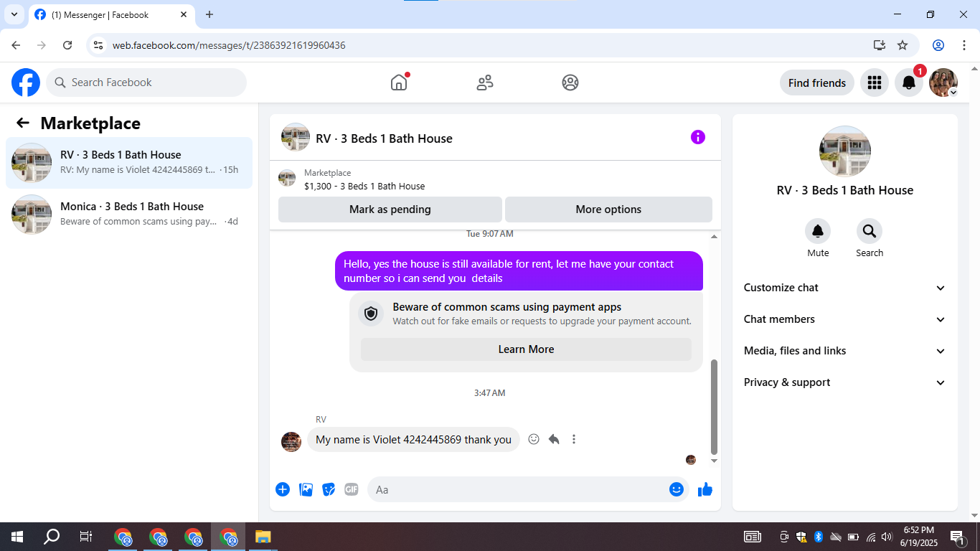Choose a GIF icon in composer
The image size is (980, 551).
[x=351, y=489]
